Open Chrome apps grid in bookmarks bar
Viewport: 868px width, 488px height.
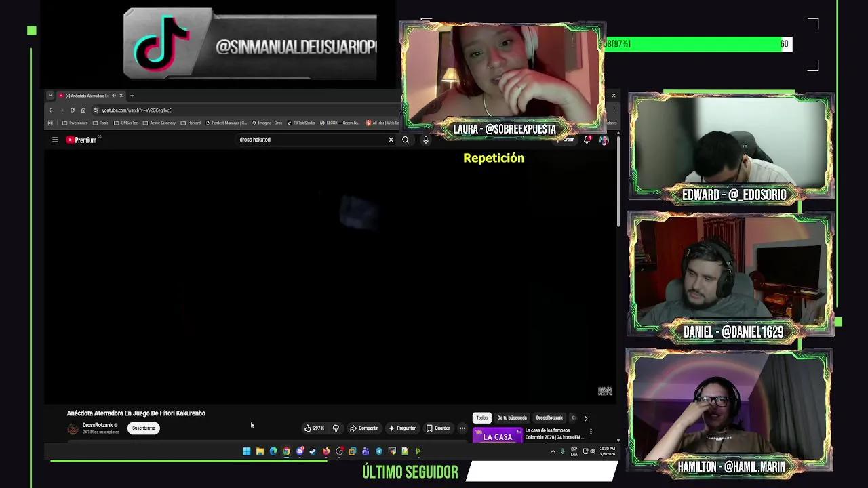[50, 123]
